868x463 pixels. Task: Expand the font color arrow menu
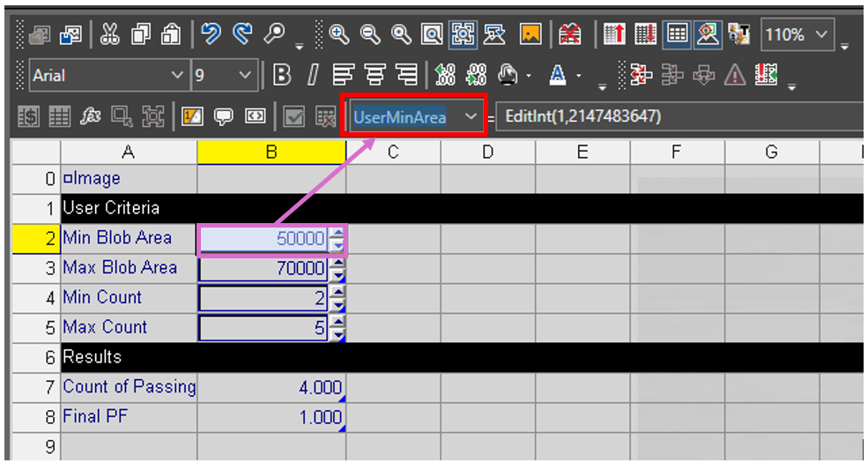coord(579,76)
